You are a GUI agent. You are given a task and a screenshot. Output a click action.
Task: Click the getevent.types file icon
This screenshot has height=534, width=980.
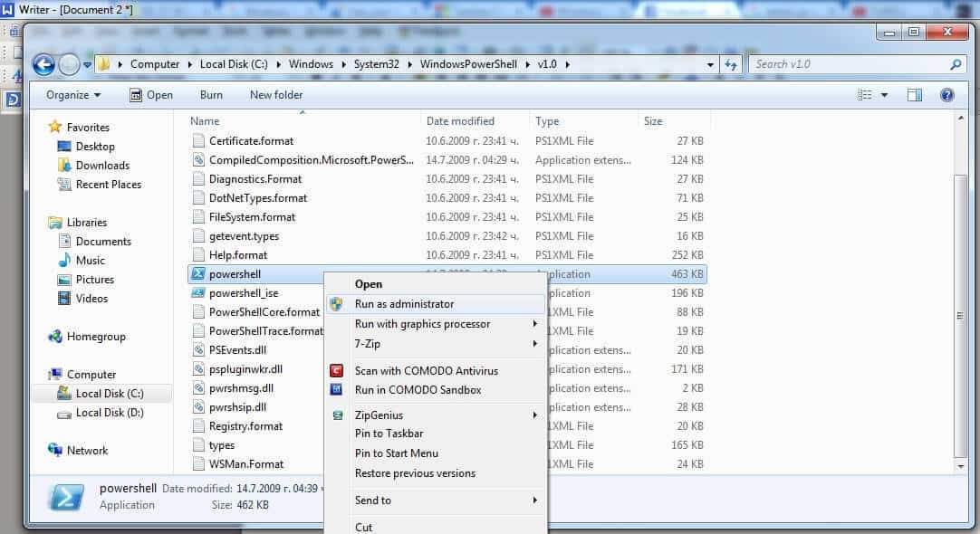(x=198, y=236)
